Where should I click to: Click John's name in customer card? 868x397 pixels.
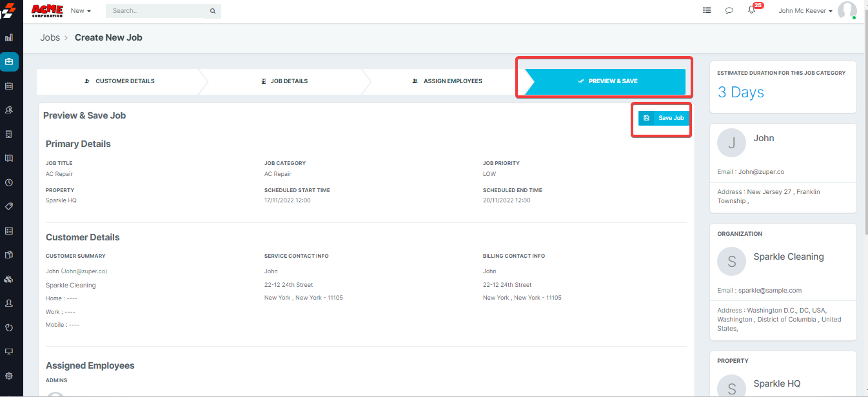pos(764,138)
